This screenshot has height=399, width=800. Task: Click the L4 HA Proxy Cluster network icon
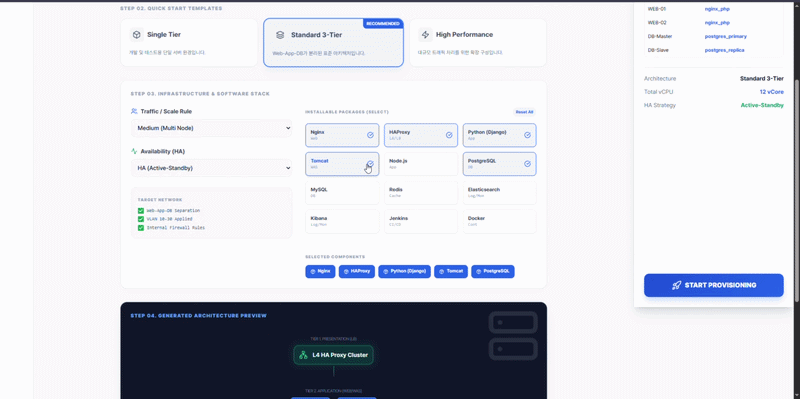click(303, 355)
